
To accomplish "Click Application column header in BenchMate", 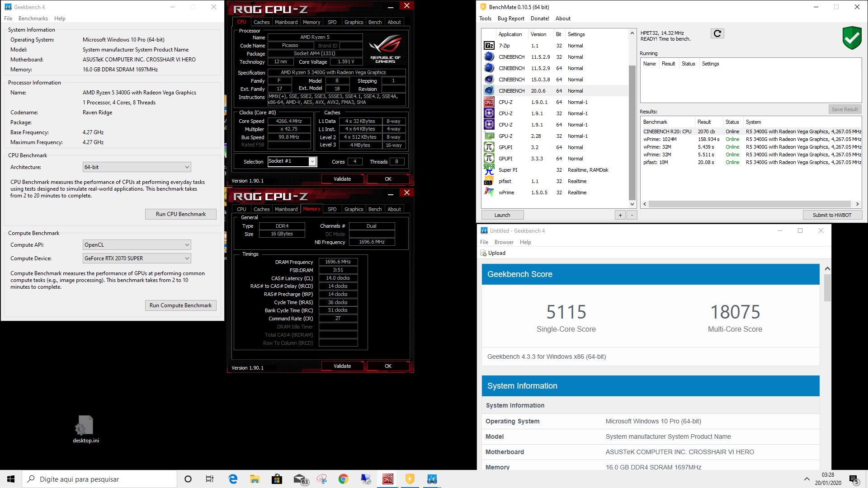I will (510, 34).
